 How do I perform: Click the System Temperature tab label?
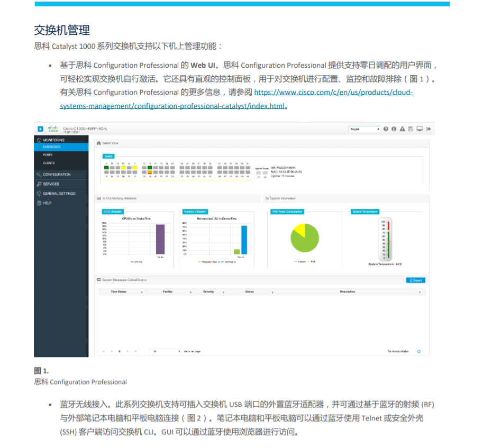point(365,212)
